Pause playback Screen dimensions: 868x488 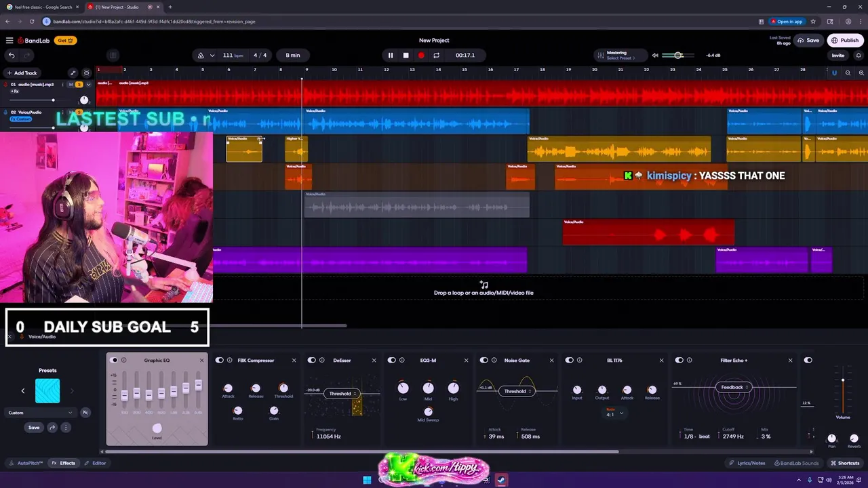[x=390, y=55]
